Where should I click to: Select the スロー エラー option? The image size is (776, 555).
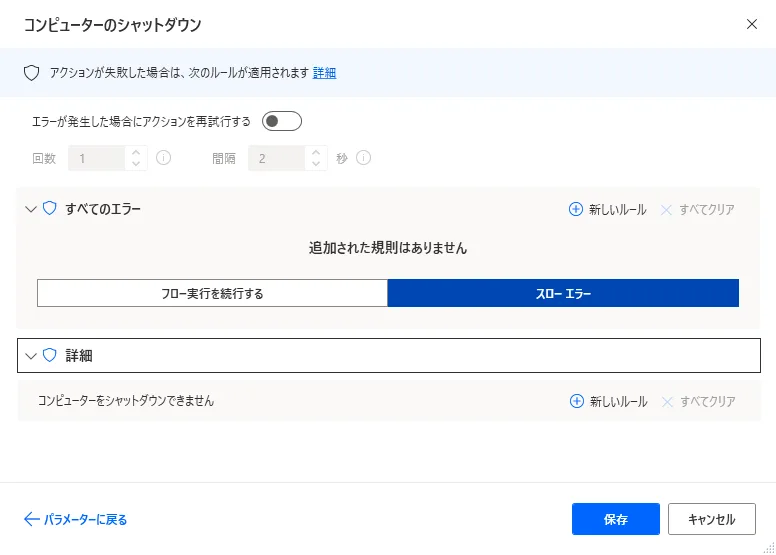pyautogui.click(x=563, y=293)
